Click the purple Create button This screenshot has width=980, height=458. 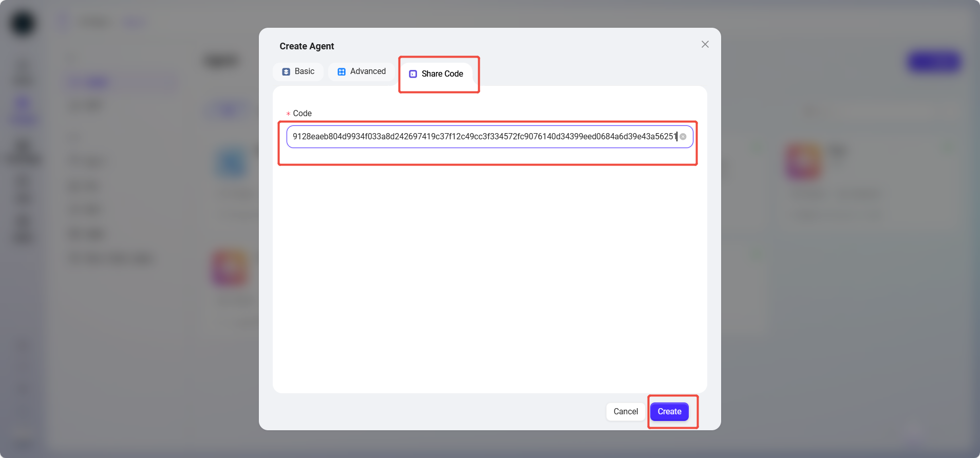pyautogui.click(x=669, y=412)
